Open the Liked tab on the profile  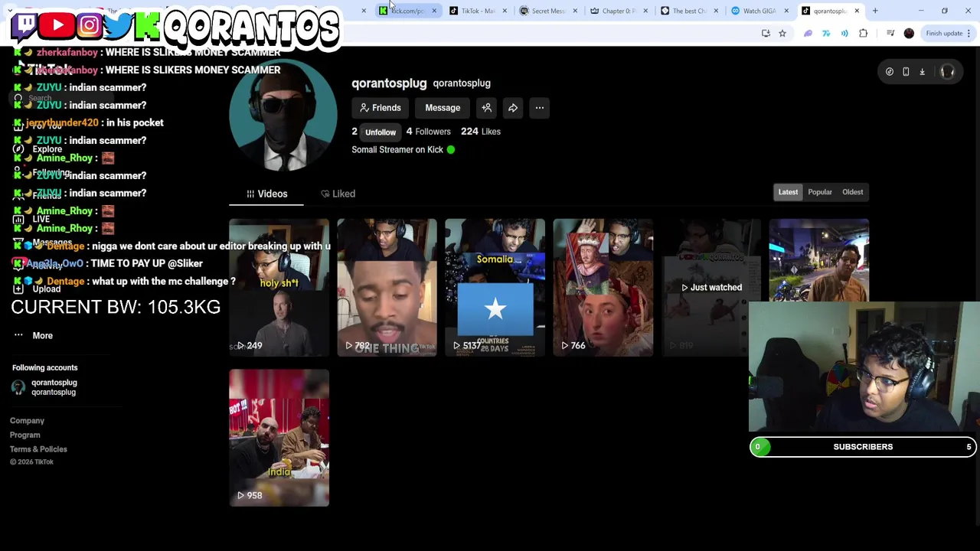pyautogui.click(x=338, y=194)
